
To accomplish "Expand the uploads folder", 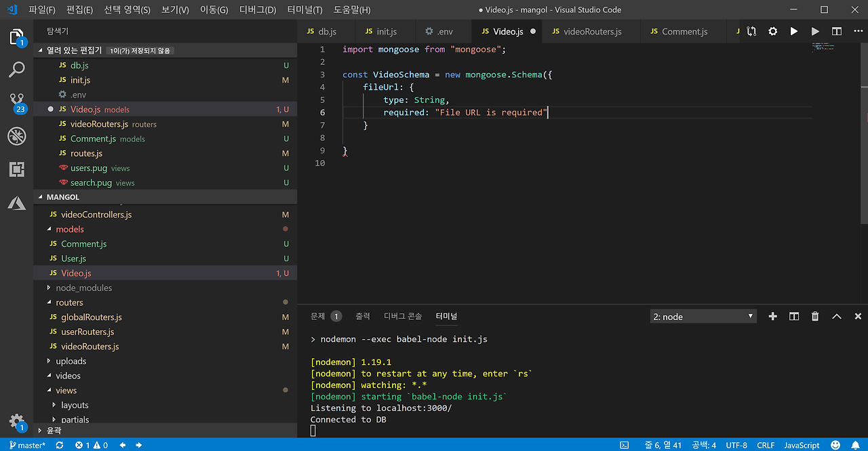I will (71, 361).
